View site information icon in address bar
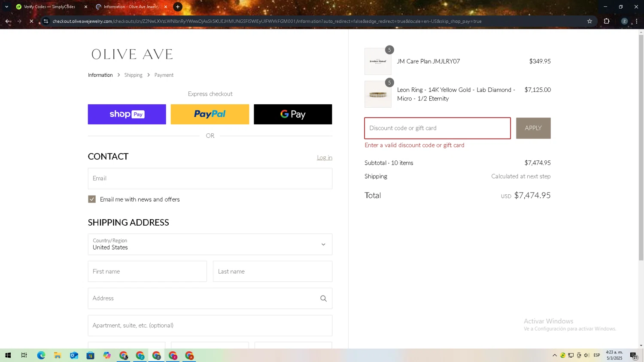 (x=46, y=21)
